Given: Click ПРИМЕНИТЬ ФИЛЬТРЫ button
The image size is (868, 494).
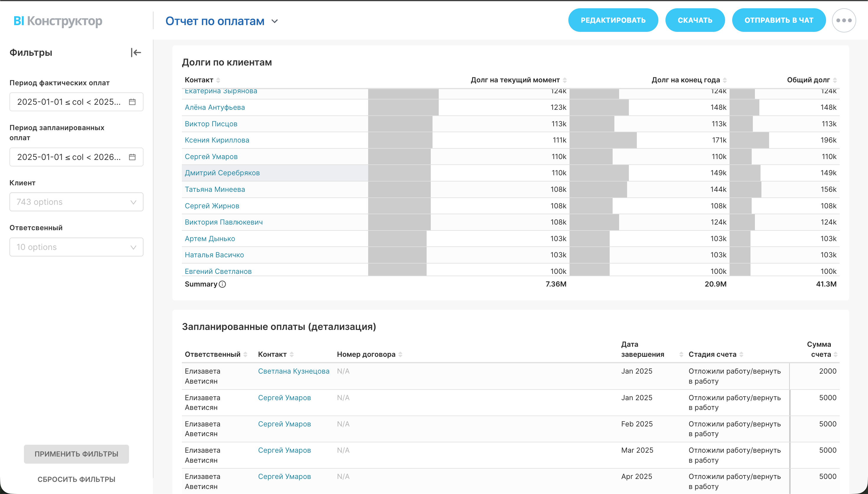Looking at the screenshot, I should (76, 454).
